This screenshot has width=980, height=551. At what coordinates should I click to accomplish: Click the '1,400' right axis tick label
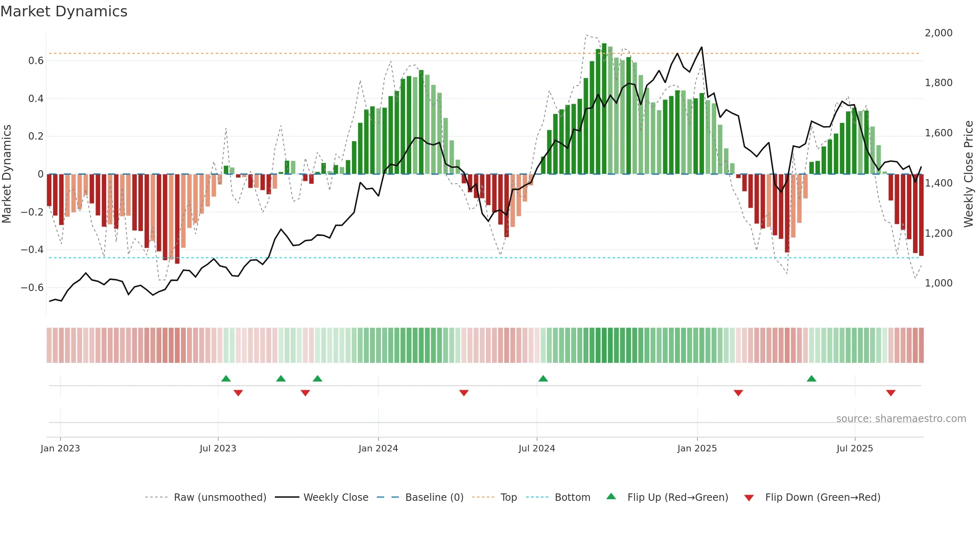939,183
